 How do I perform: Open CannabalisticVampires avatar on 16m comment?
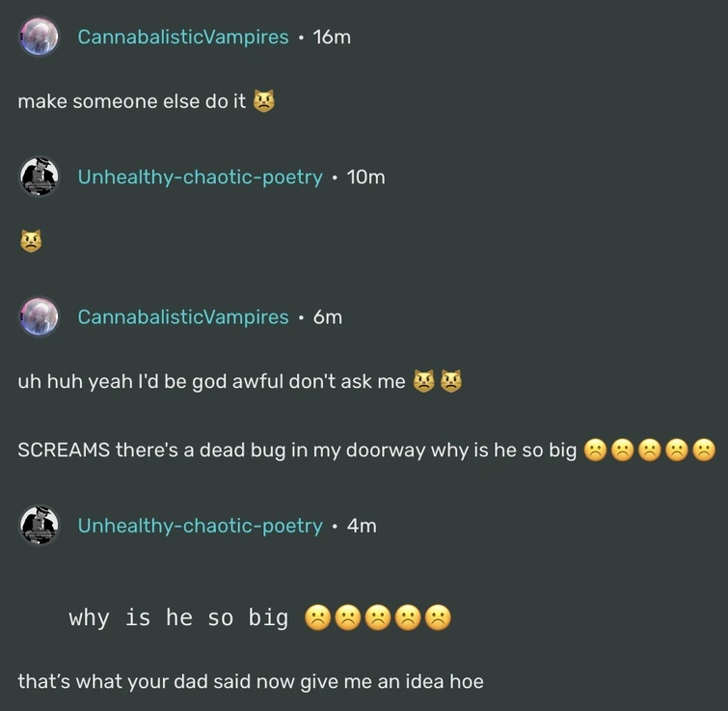coord(39,37)
